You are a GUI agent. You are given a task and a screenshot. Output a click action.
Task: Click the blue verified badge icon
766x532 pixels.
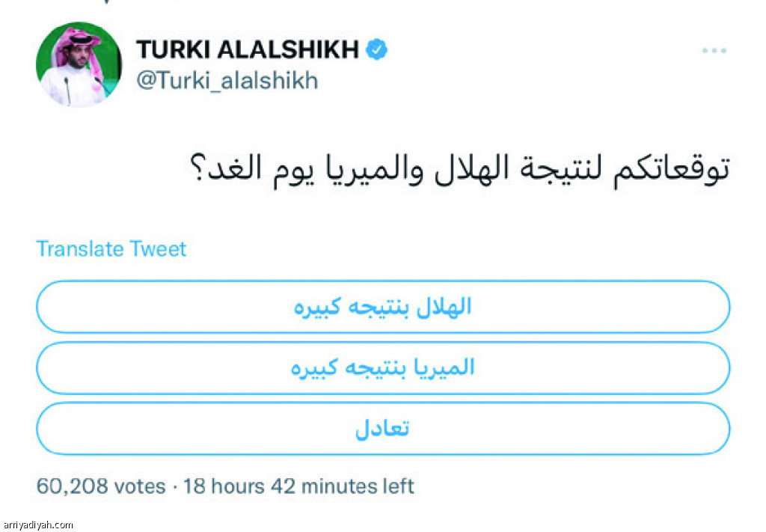[377, 49]
